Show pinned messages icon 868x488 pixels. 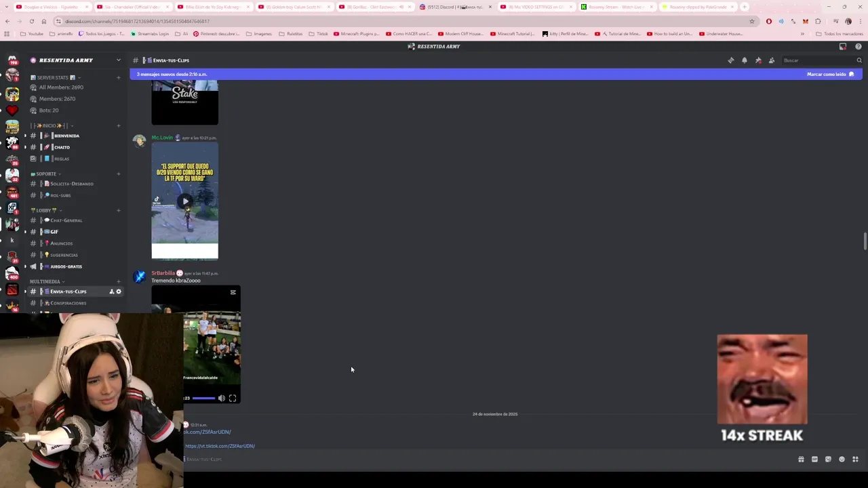pos(758,60)
